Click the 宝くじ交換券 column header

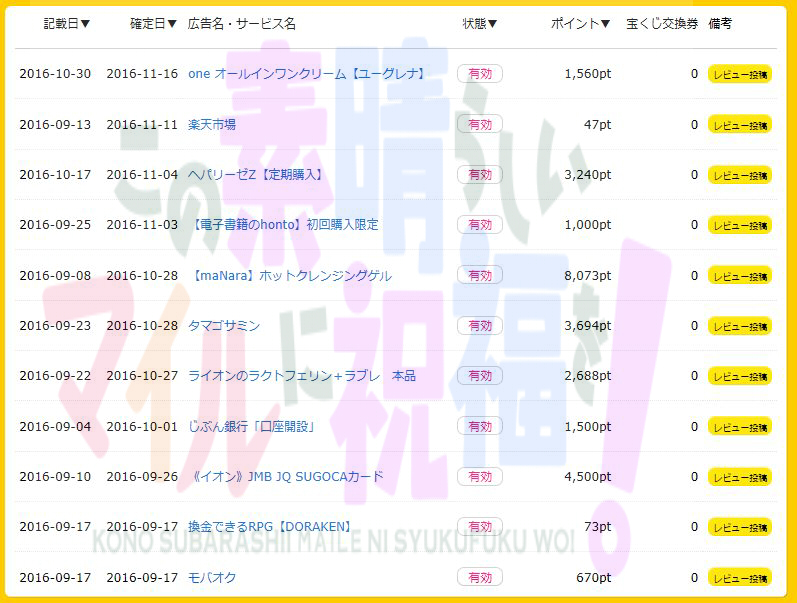pyautogui.click(x=662, y=23)
